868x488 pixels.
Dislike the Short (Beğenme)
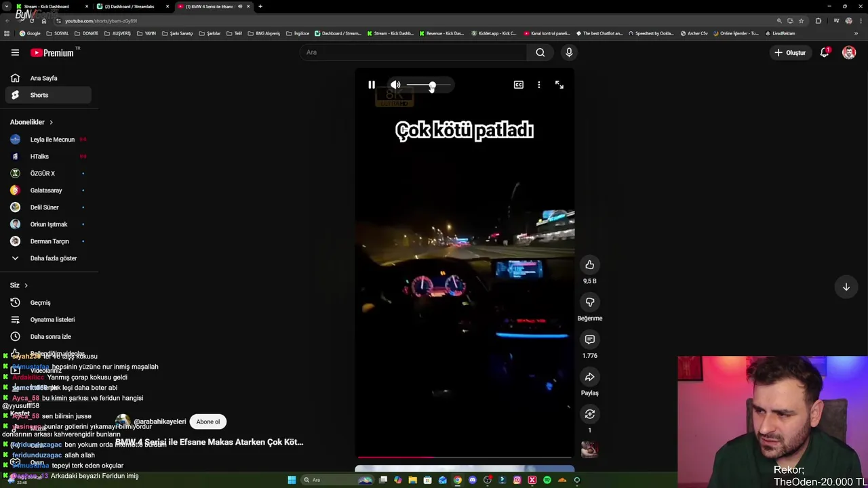(x=590, y=302)
